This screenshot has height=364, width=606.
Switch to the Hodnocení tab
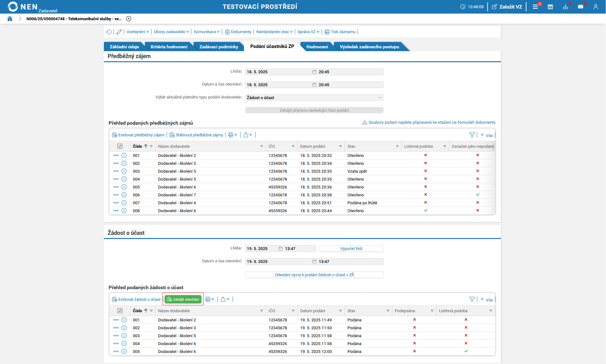[x=317, y=47]
